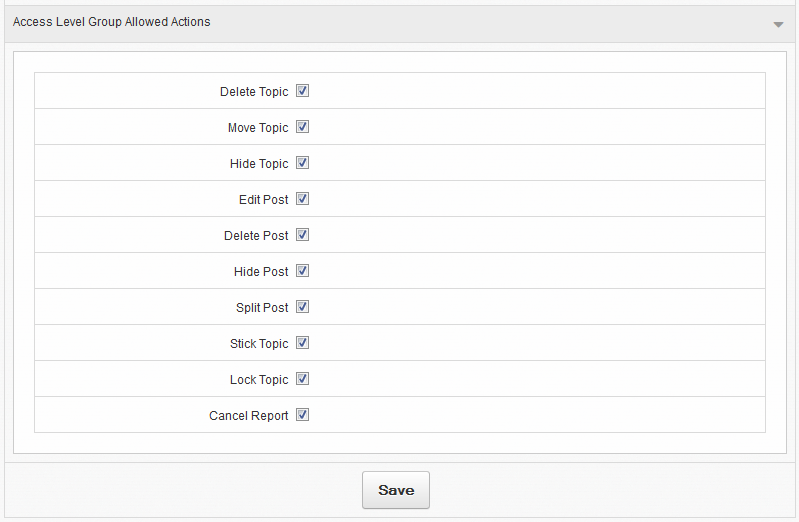Untick the Cancel Report checkbox

tap(302, 415)
